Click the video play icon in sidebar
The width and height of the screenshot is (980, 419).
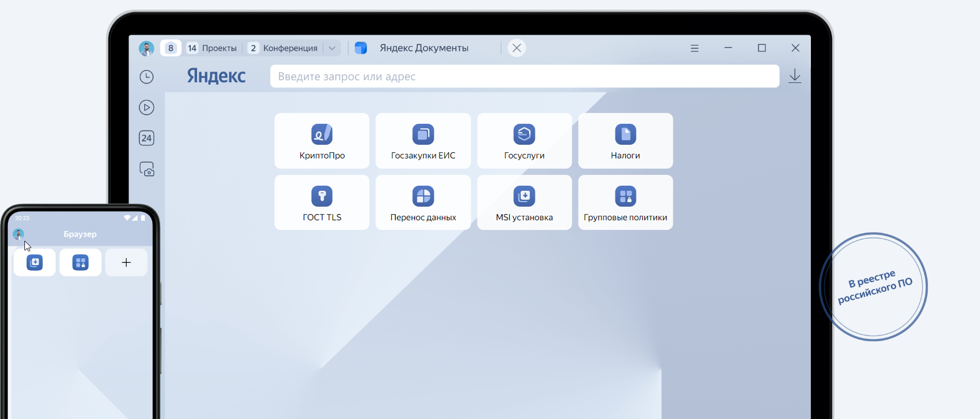tap(146, 107)
